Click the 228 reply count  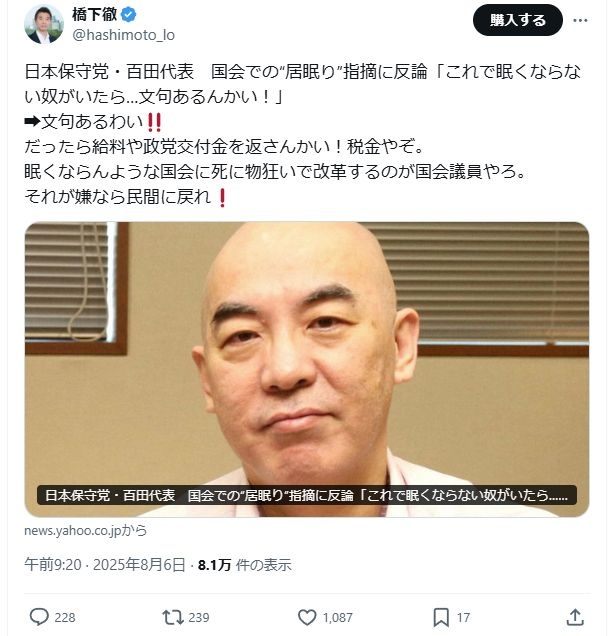65,617
